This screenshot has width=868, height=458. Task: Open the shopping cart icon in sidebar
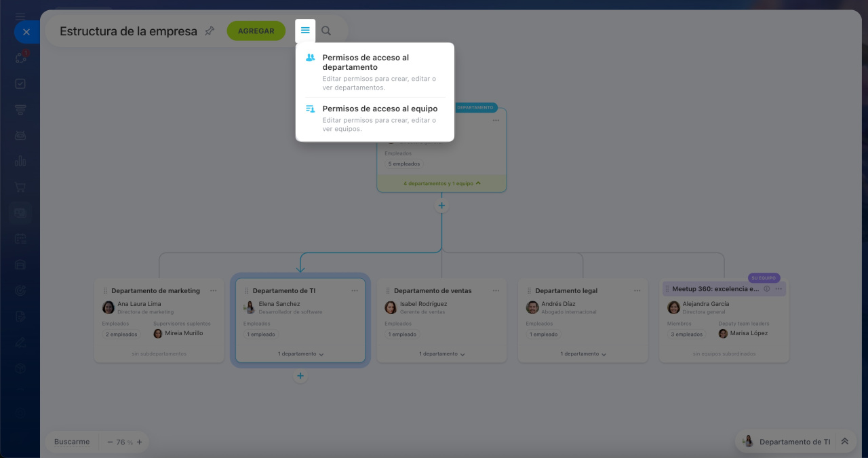point(20,187)
